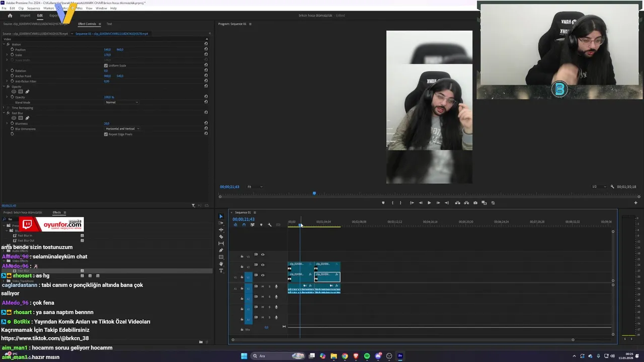Reset the Blurriness parameter
644x362 pixels.
point(206,123)
